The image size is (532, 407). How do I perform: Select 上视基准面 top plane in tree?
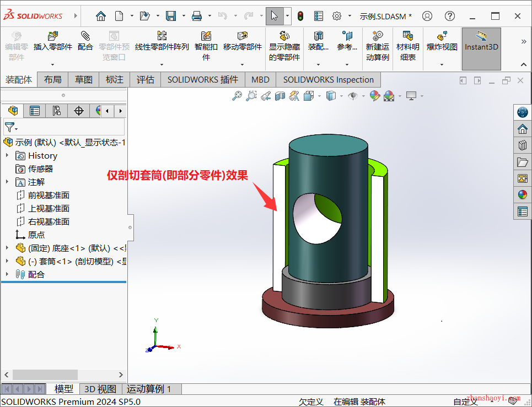[43, 208]
